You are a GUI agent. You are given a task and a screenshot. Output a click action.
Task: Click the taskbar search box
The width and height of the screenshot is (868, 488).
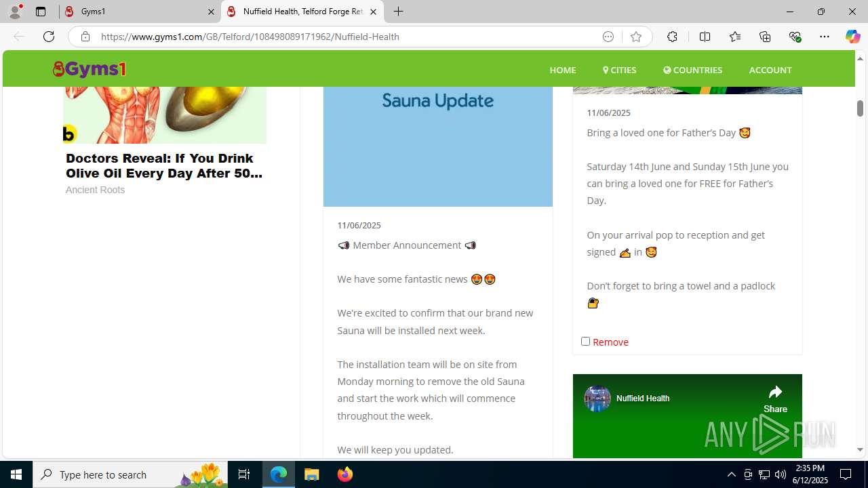pos(130,474)
